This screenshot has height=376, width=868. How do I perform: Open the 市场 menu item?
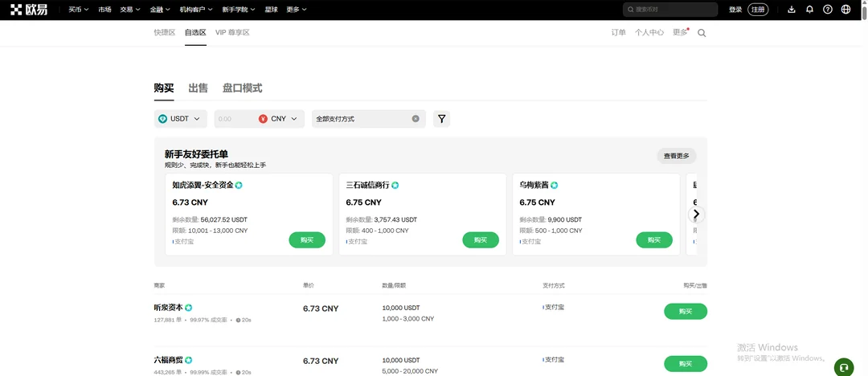(x=104, y=10)
